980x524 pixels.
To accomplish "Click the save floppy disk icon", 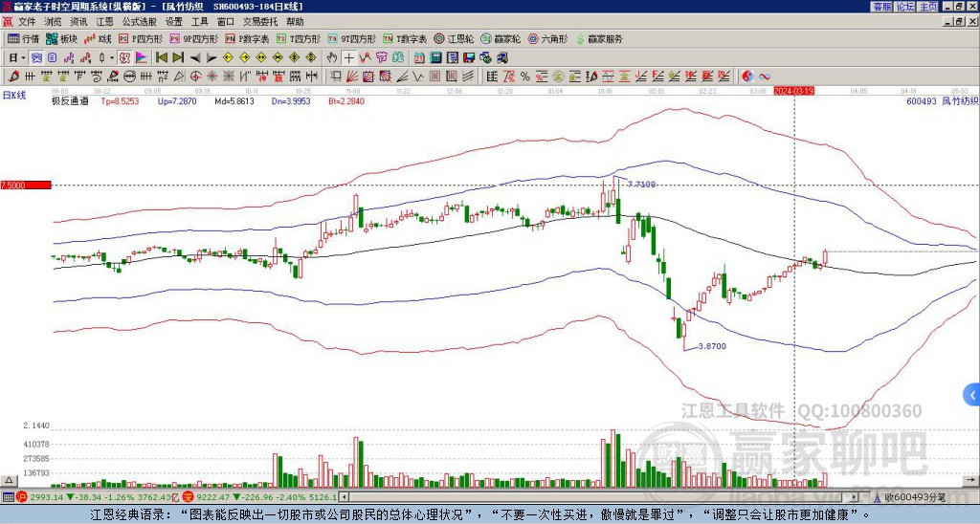I will click(x=469, y=58).
